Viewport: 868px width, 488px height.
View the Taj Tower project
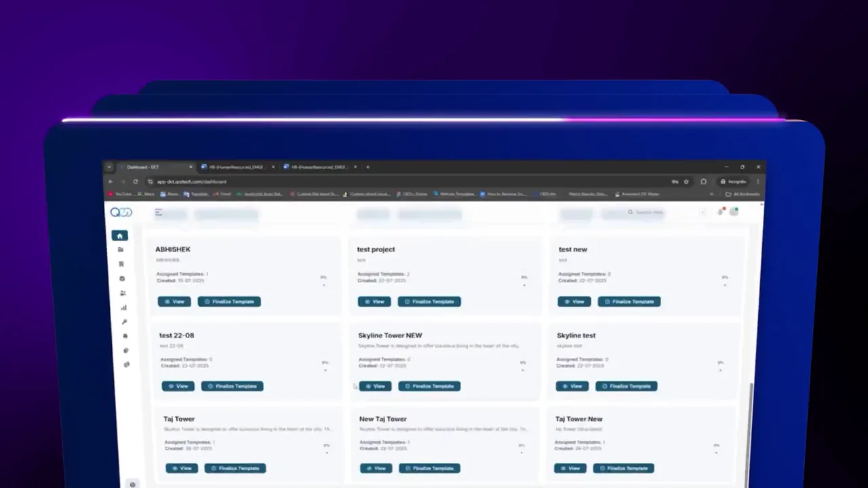(182, 468)
